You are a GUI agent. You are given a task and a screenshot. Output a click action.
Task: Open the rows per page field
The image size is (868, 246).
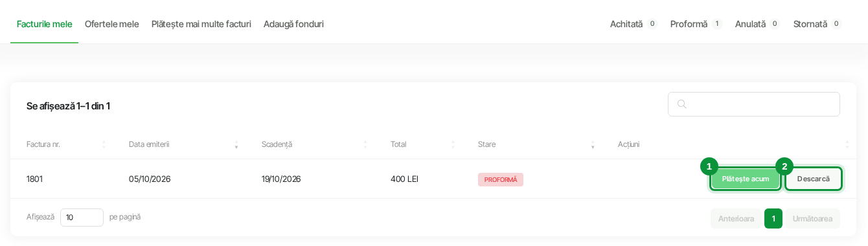tap(82, 218)
